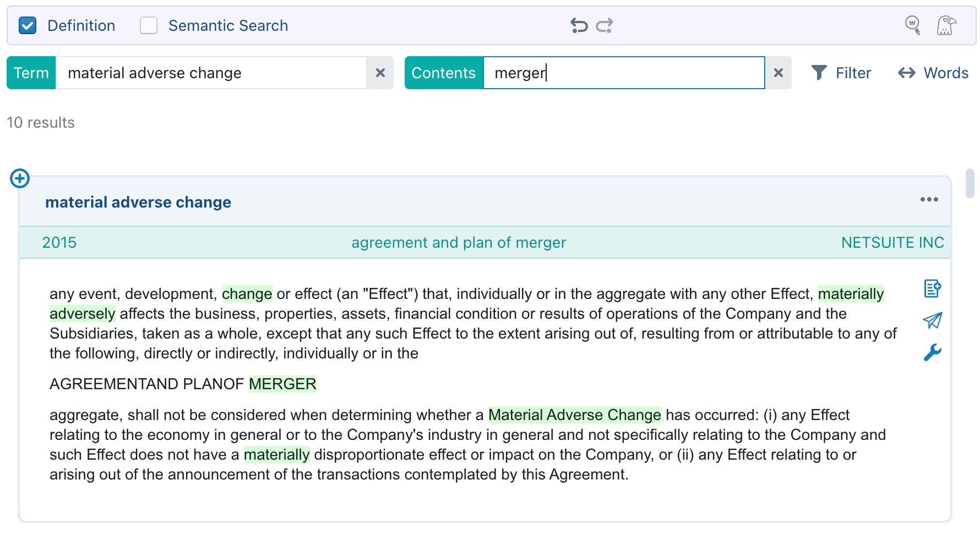Clear the Term search field
The width and height of the screenshot is (980, 534).
[380, 73]
